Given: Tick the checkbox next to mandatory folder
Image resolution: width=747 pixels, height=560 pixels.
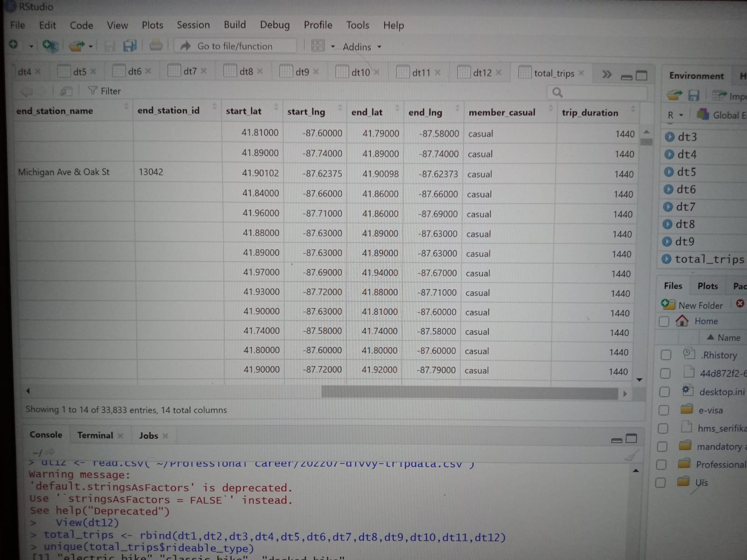Looking at the screenshot, I should pos(662,447).
